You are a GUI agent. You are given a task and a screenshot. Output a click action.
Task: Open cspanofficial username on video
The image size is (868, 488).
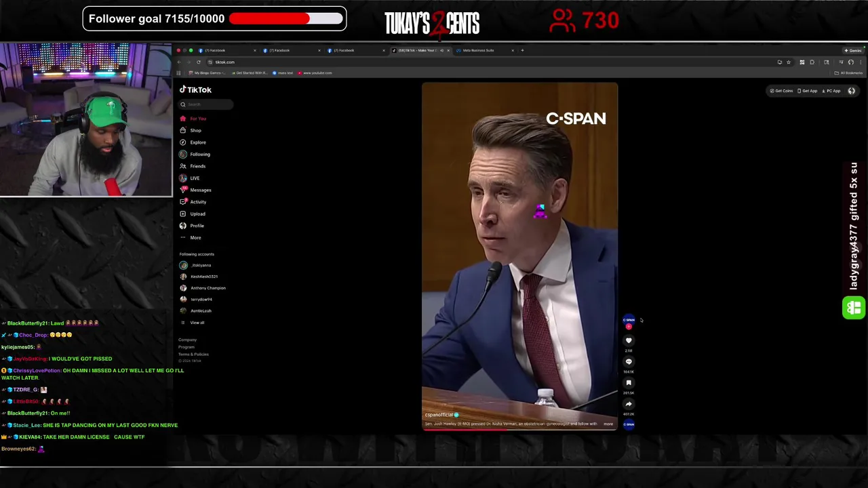coord(439,415)
